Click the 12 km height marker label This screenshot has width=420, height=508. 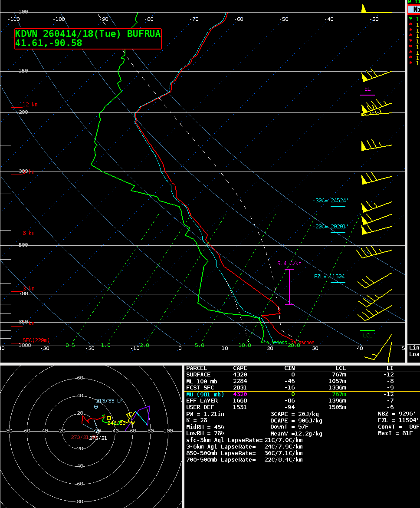30,105
